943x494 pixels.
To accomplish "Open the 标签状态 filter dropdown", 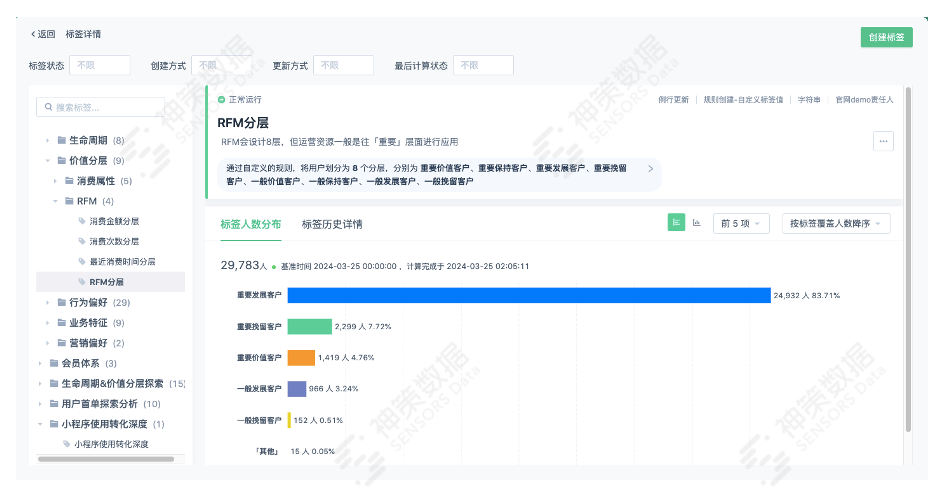I will [x=100, y=65].
